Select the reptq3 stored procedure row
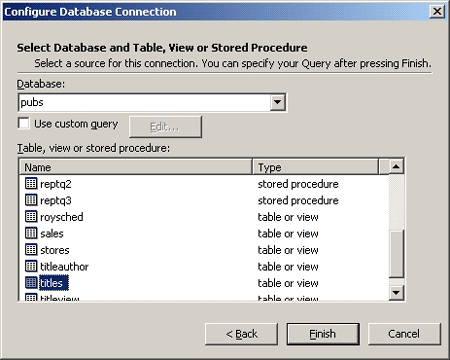This screenshot has height=360, width=450. pos(204,200)
